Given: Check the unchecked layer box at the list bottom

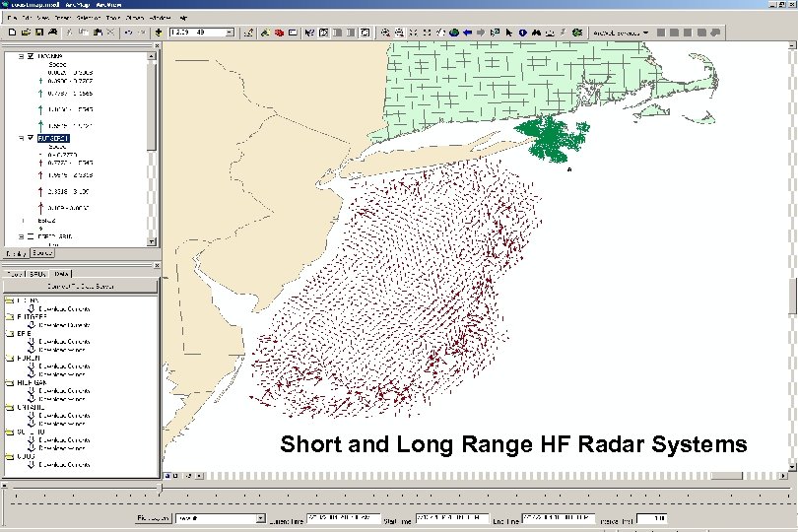Looking at the screenshot, I should click(x=31, y=236).
